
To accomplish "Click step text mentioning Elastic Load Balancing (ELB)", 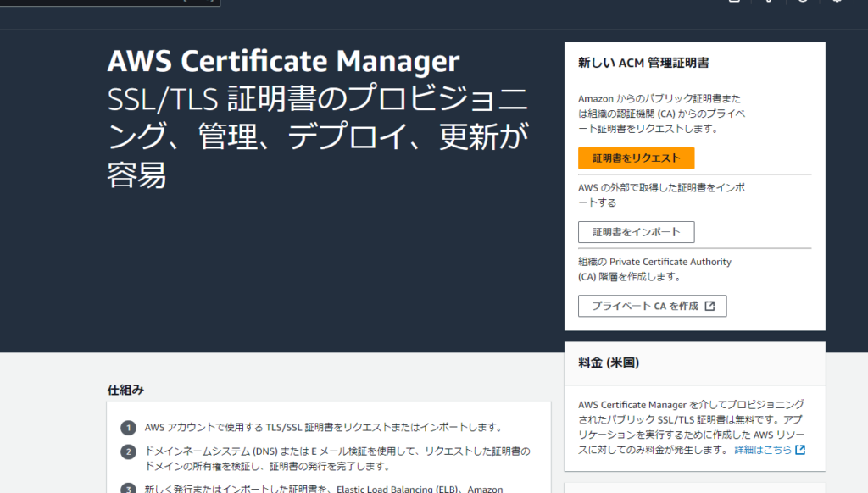I will tap(324, 489).
